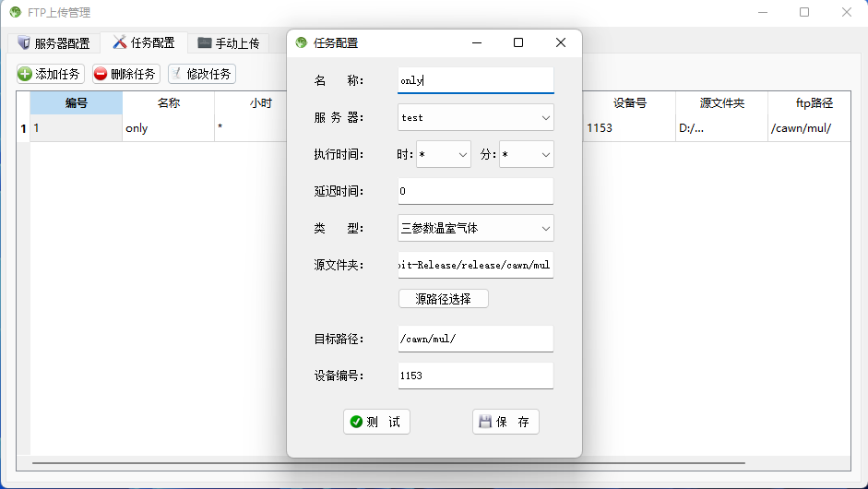Switch to 手动上传 tab
Viewport: 868px width, 489px height.
pyautogui.click(x=228, y=43)
